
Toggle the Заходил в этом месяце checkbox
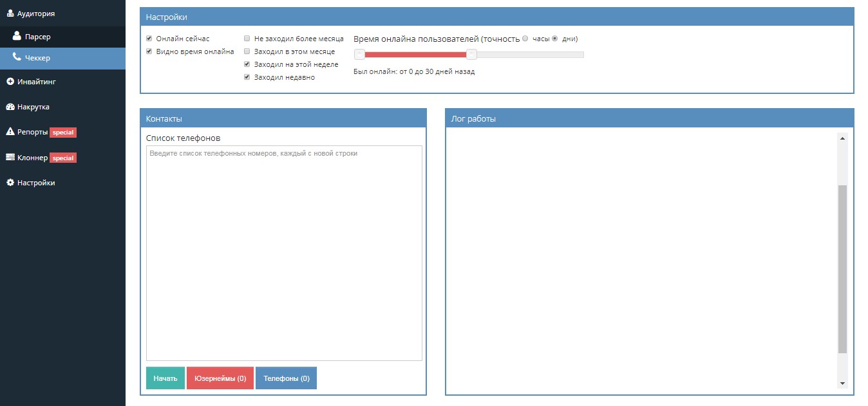point(247,51)
